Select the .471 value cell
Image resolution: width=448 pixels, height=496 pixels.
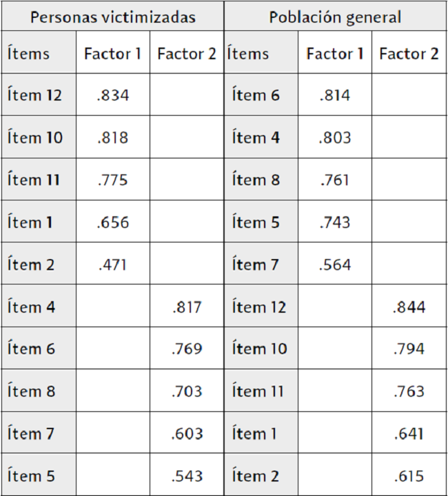[113, 265]
